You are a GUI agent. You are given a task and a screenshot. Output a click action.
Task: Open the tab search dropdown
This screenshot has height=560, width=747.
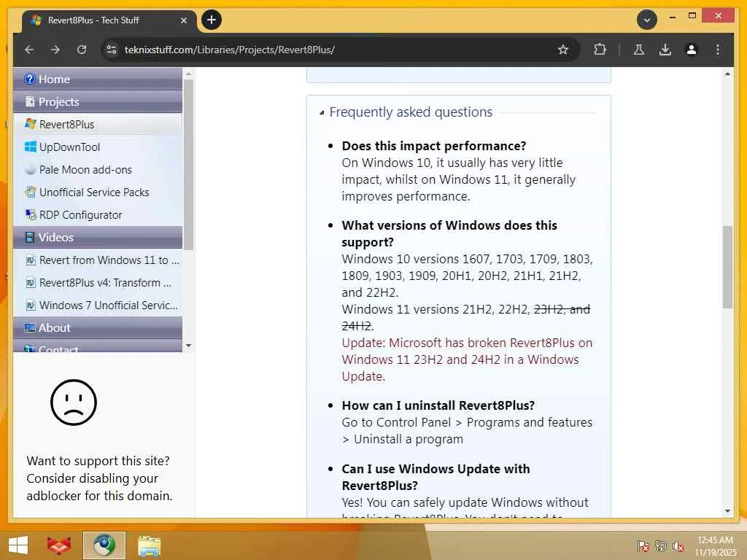coord(647,20)
